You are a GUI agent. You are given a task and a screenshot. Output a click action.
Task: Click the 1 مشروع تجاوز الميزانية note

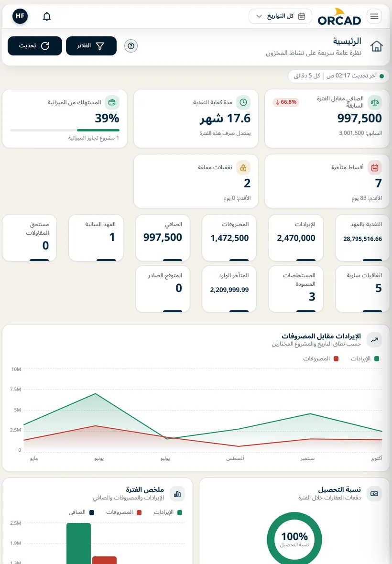tap(94, 138)
